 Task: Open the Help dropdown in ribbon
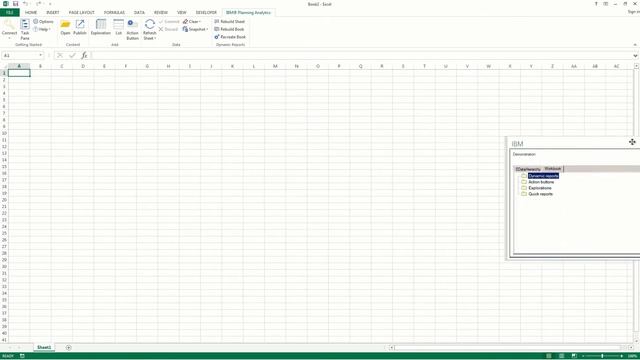pos(42,29)
